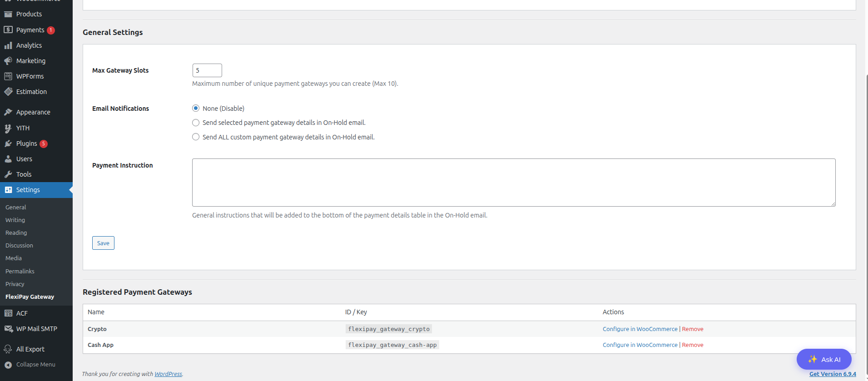
Task: Click the Products box icon in sidebar
Action: (8, 14)
